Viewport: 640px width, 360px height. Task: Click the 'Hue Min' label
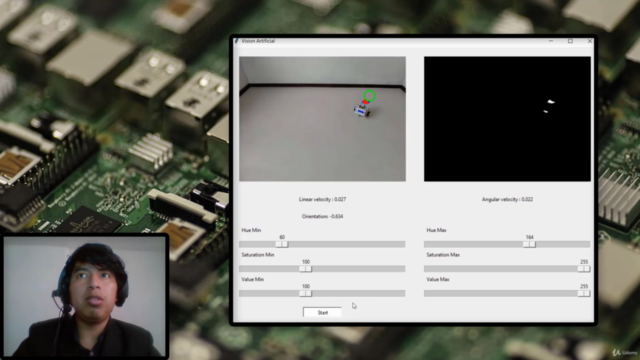(251, 230)
